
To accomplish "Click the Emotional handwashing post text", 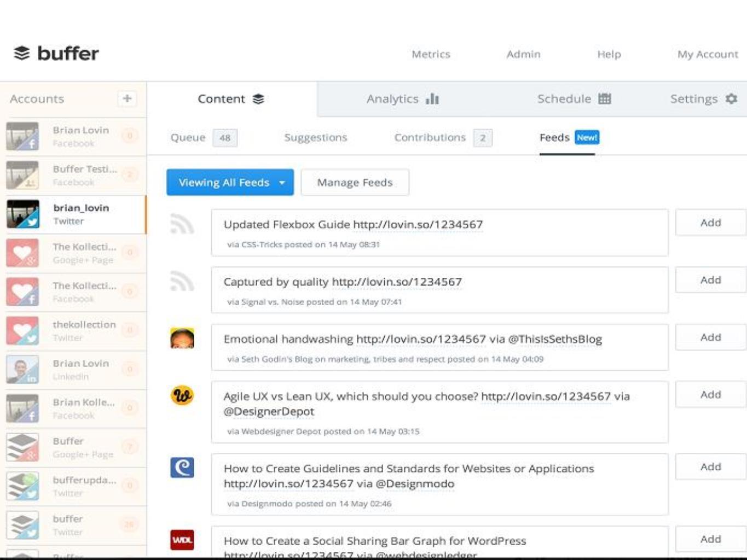I will [413, 339].
